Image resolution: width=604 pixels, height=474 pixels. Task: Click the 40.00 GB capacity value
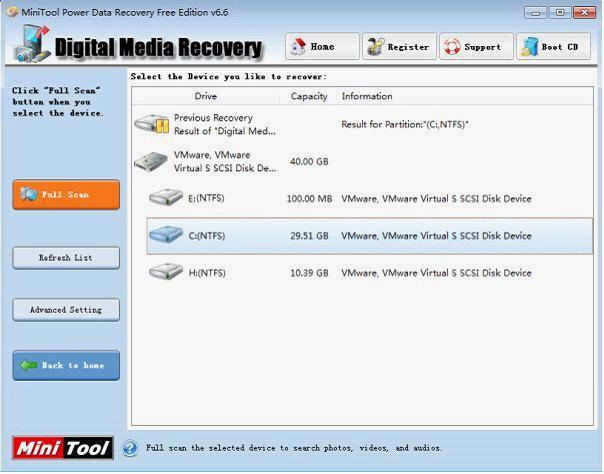(x=309, y=161)
